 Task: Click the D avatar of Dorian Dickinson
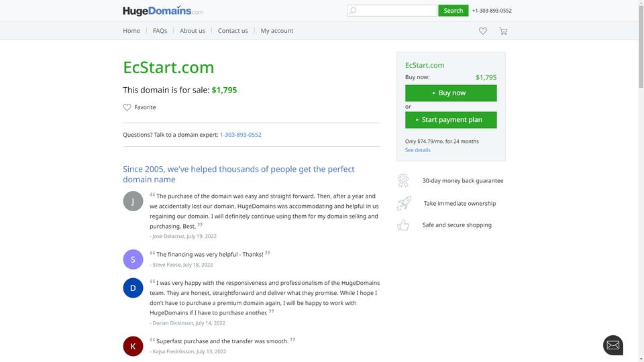[133, 288]
